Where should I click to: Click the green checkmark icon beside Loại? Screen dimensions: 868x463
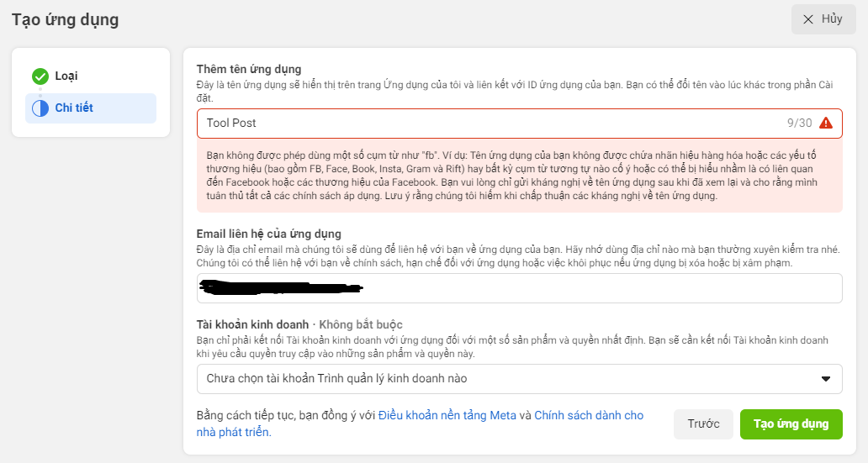point(40,76)
